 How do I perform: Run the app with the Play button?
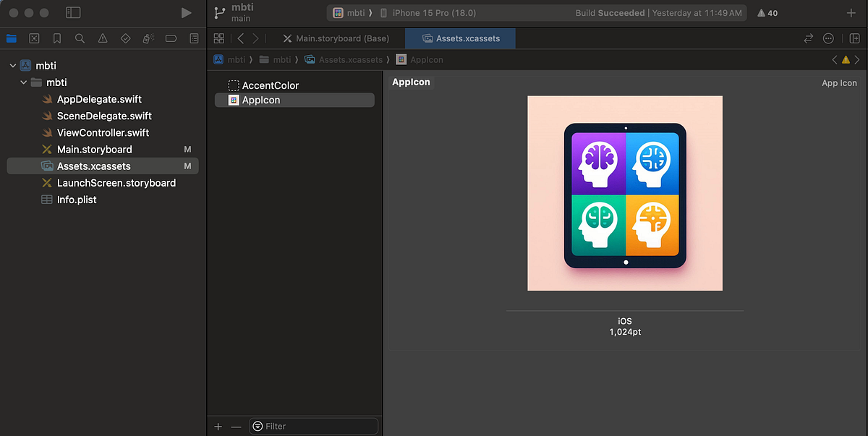(186, 12)
